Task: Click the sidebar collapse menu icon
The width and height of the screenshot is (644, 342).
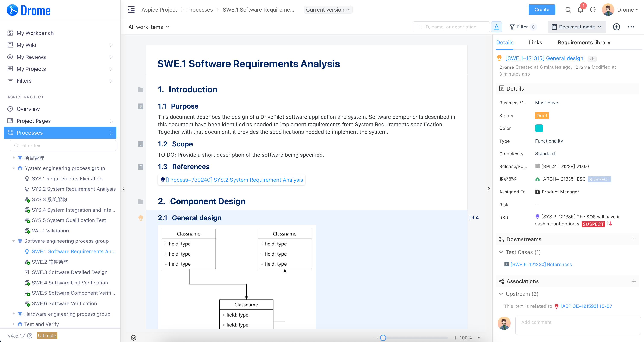Action: tap(131, 10)
